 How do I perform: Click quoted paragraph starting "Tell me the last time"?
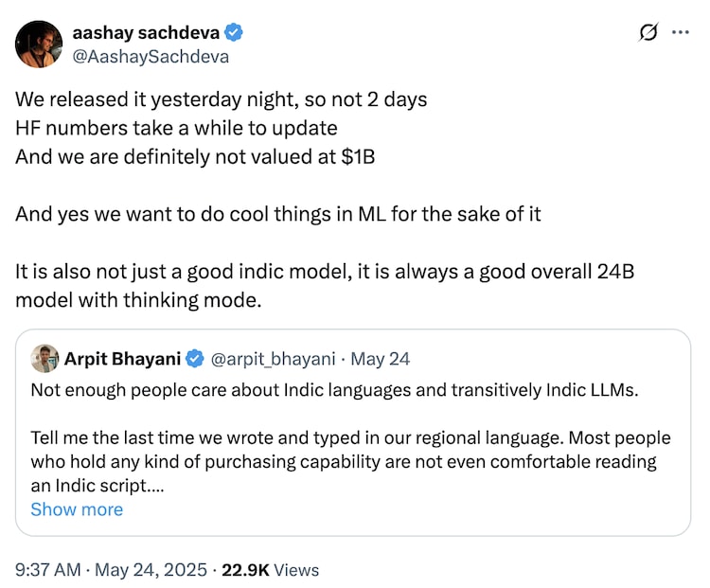(350, 461)
